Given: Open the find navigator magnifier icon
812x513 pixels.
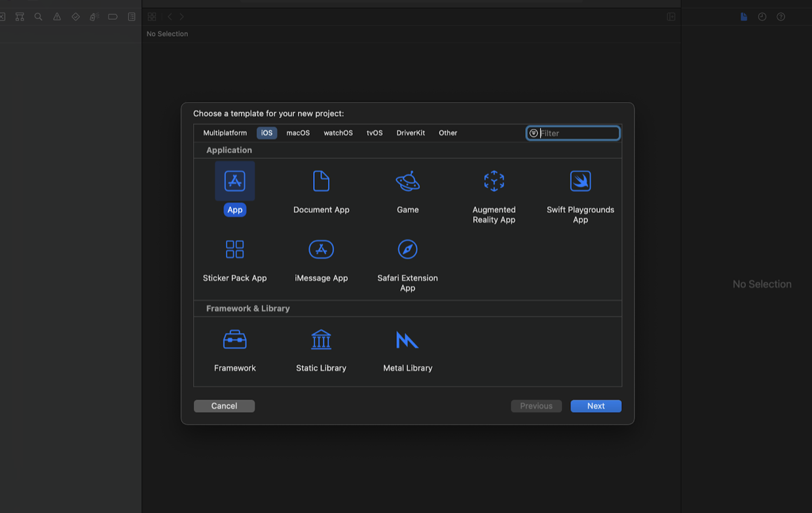Looking at the screenshot, I should pos(39,17).
